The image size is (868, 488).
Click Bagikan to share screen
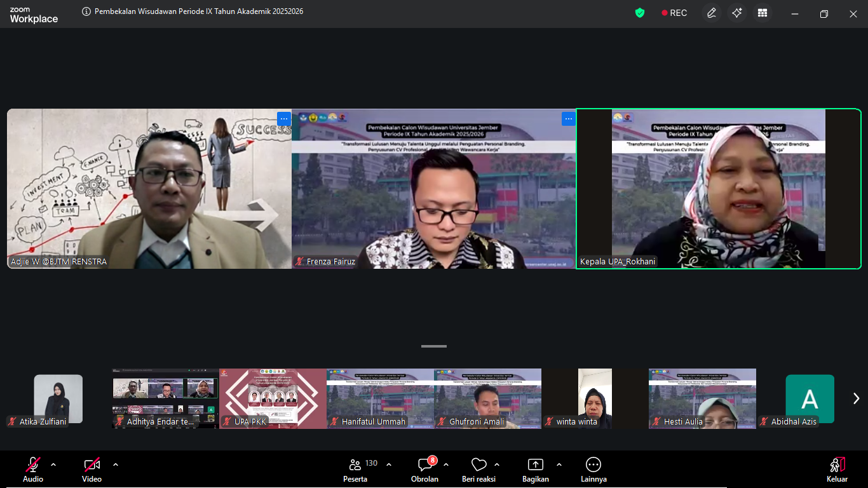pos(535,469)
